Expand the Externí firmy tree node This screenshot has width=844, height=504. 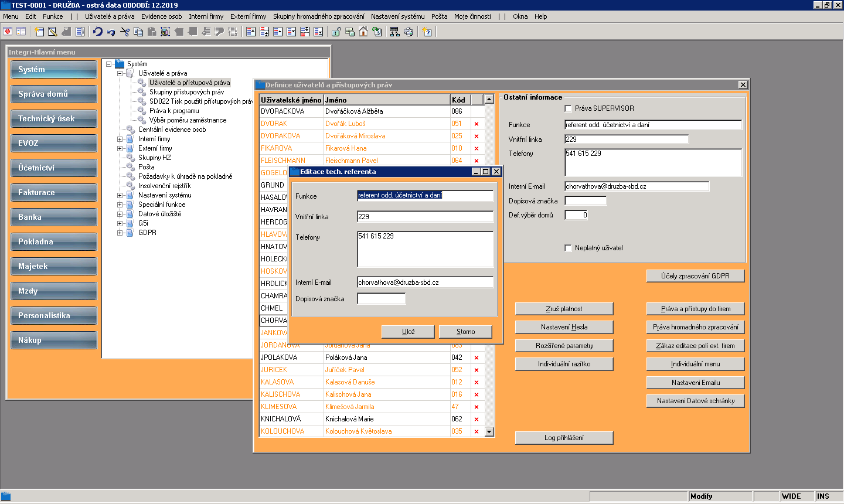120,148
